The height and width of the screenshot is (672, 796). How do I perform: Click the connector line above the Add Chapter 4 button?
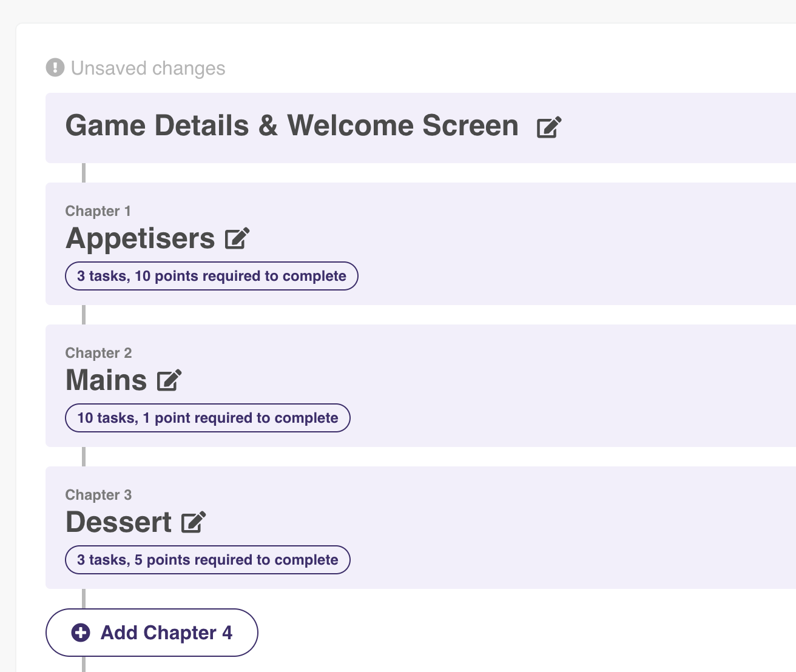[x=84, y=599]
